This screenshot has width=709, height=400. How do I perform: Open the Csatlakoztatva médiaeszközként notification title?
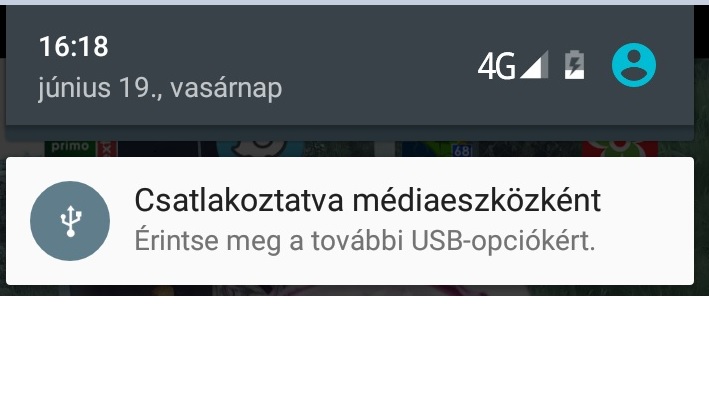[x=368, y=201]
